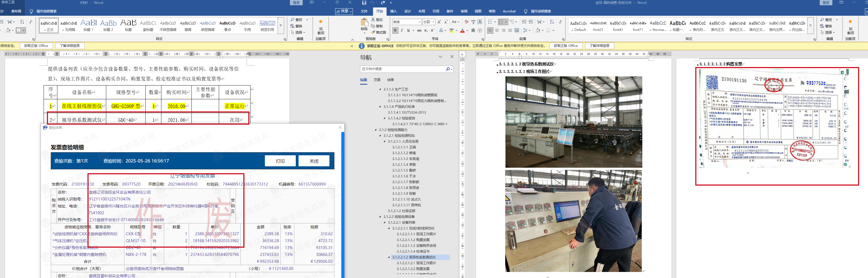Click the 关闭 button in invoice dialog
868x278 pixels.
[x=314, y=161]
